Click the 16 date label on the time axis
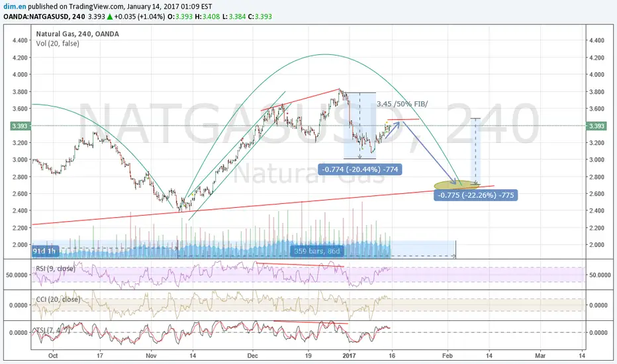The width and height of the screenshot is (617, 364). tap(392, 356)
